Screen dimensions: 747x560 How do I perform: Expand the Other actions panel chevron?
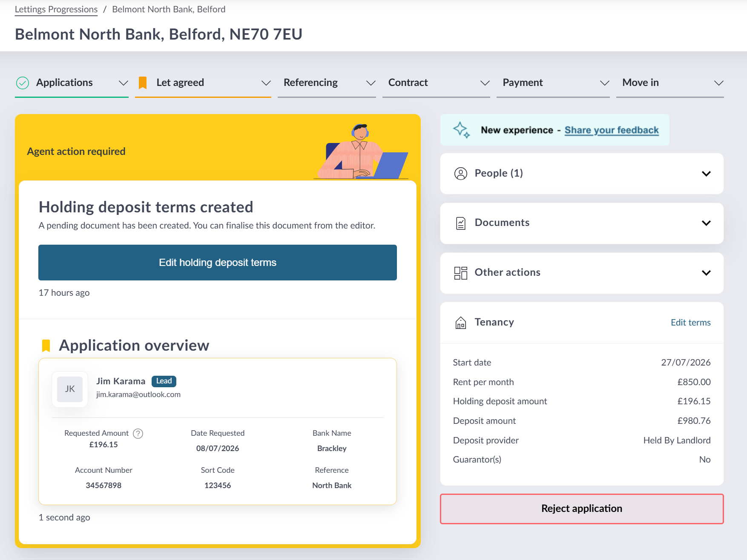706,273
